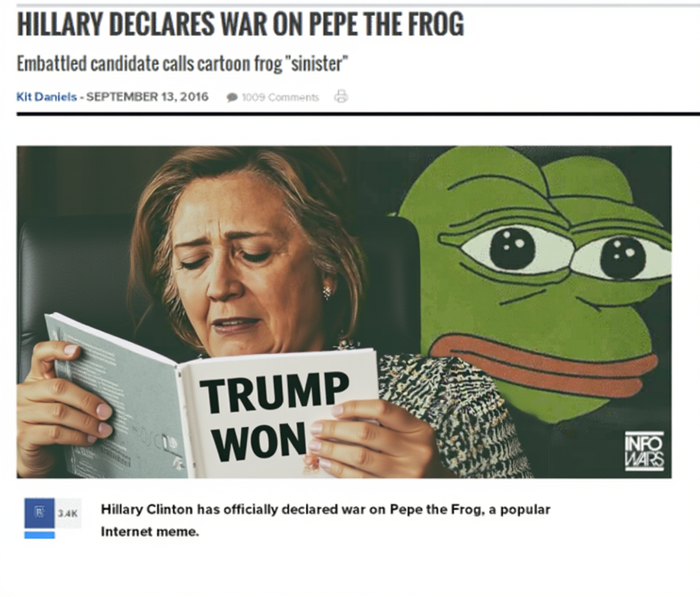Open the 1009 Comments link
The height and width of the screenshot is (597, 700).
coord(280,97)
